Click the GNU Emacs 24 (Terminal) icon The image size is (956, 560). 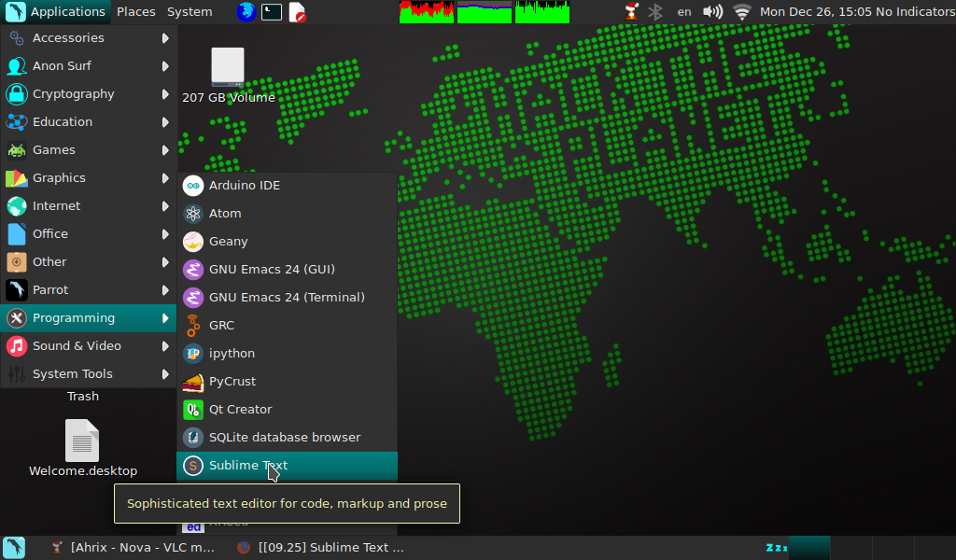coord(193,298)
